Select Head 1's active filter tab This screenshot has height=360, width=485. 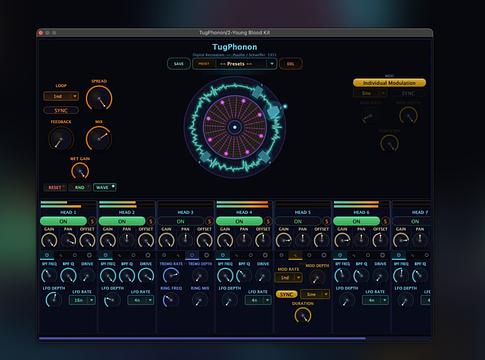click(x=47, y=255)
